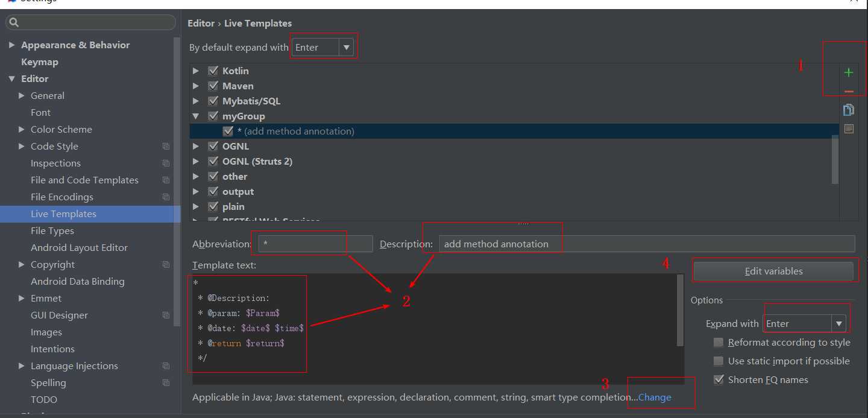Open File Encodings settings page
Image resolution: width=868 pixels, height=418 pixels.
(62, 197)
